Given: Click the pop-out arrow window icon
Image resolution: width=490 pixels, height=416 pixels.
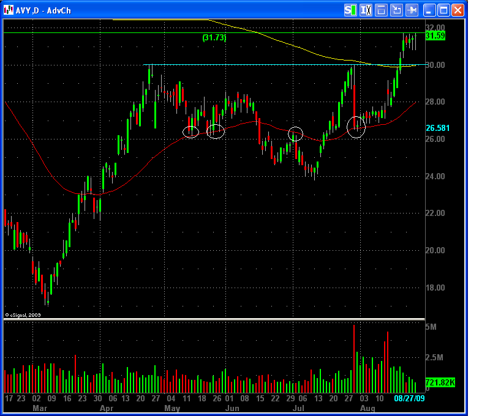Looking at the screenshot, I should click(x=397, y=10).
